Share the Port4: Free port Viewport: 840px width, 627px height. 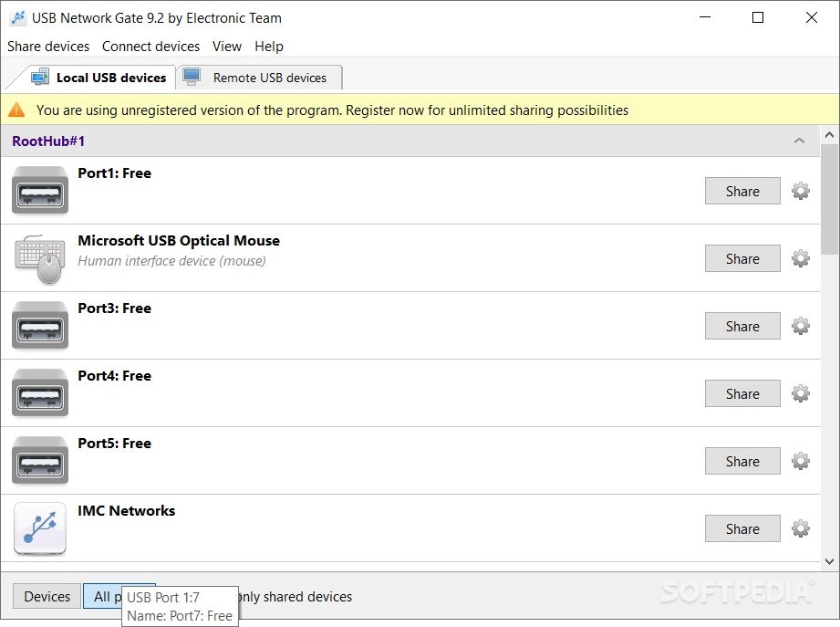pyautogui.click(x=742, y=393)
